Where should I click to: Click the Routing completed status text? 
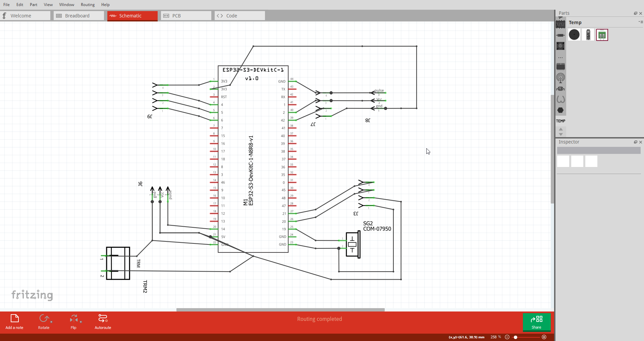click(x=320, y=319)
